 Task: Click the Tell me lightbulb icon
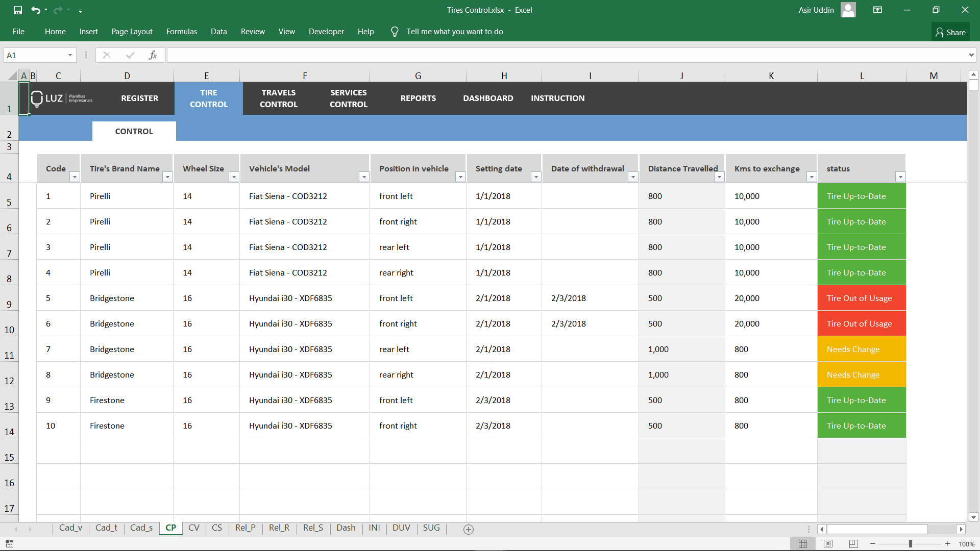coord(394,31)
